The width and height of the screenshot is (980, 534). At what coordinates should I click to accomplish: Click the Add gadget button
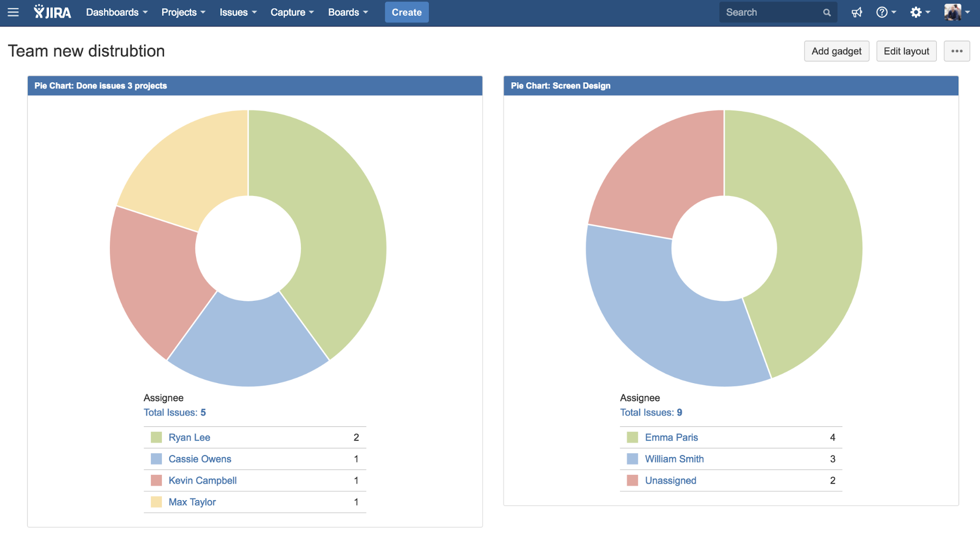[836, 51]
